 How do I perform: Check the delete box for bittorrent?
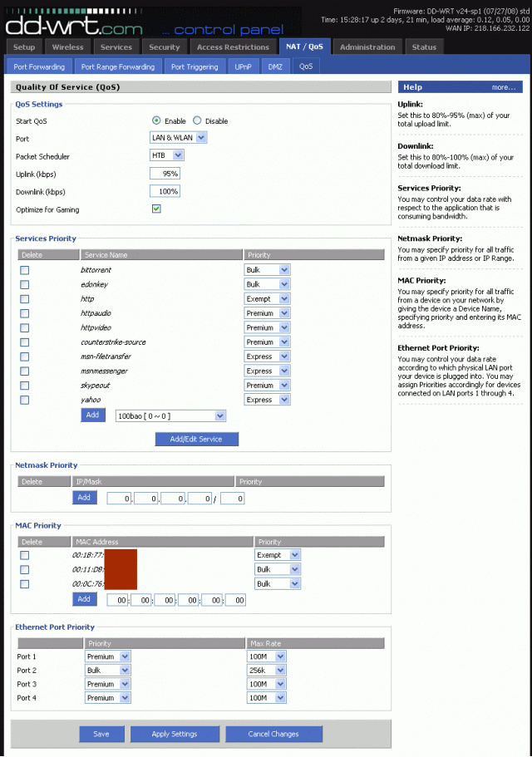pyautogui.click(x=25, y=270)
